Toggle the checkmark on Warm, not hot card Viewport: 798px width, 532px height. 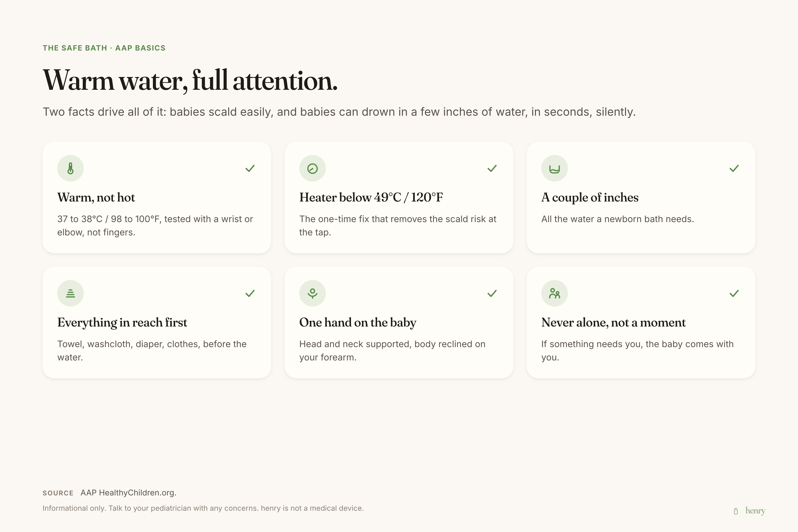point(250,168)
